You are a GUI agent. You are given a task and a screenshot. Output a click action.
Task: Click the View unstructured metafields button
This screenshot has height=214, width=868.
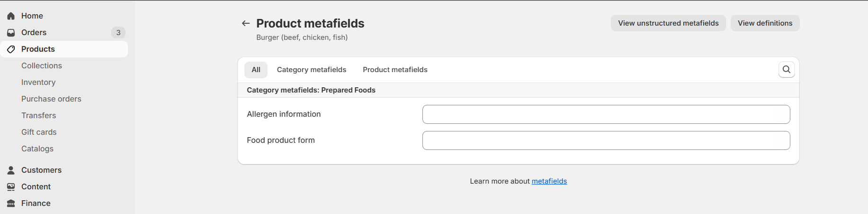tap(668, 23)
